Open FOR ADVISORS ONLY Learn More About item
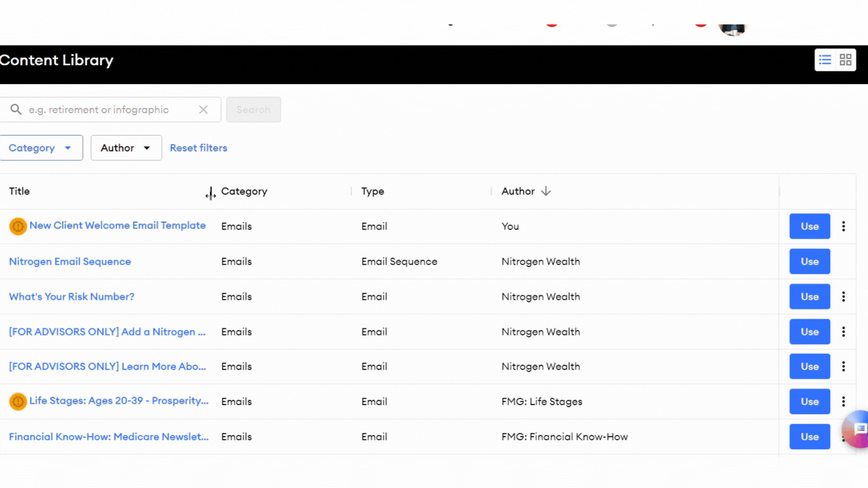The width and height of the screenshot is (868, 488). (108, 366)
